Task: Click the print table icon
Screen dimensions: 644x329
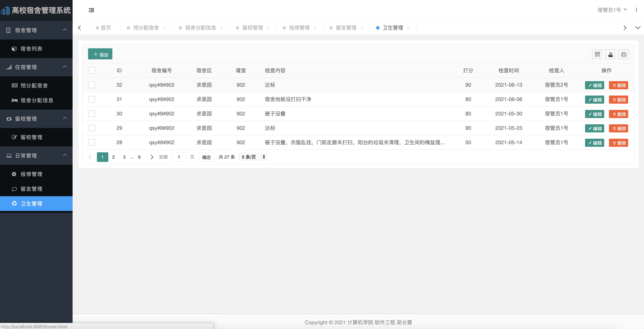Action: (x=624, y=54)
